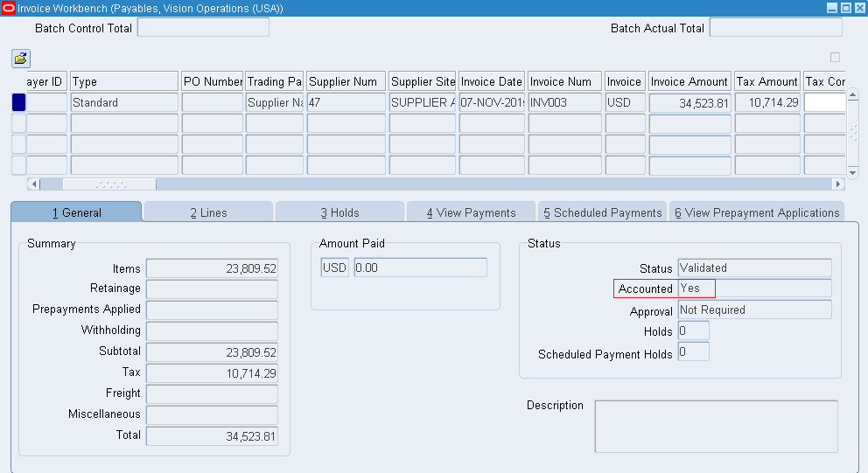Open the folder tools icon
The width and height of the screenshot is (868, 473).
coord(20,59)
